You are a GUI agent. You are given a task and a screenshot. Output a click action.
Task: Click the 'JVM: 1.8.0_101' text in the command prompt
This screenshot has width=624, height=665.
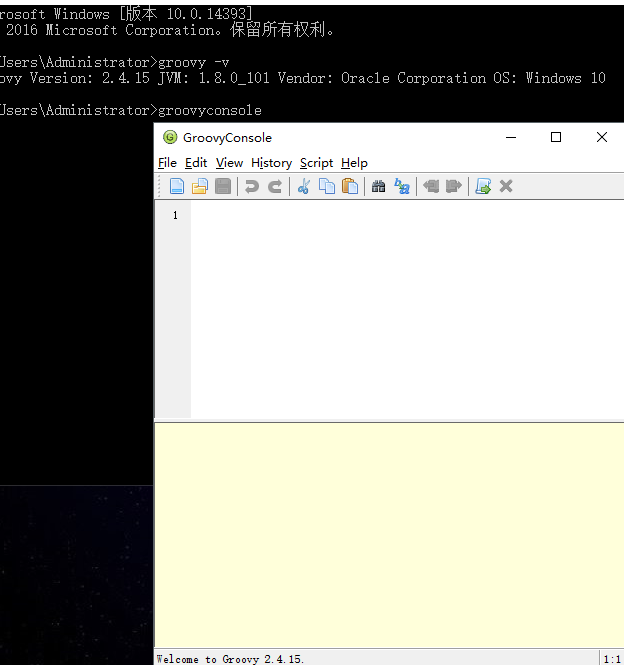[213, 78]
